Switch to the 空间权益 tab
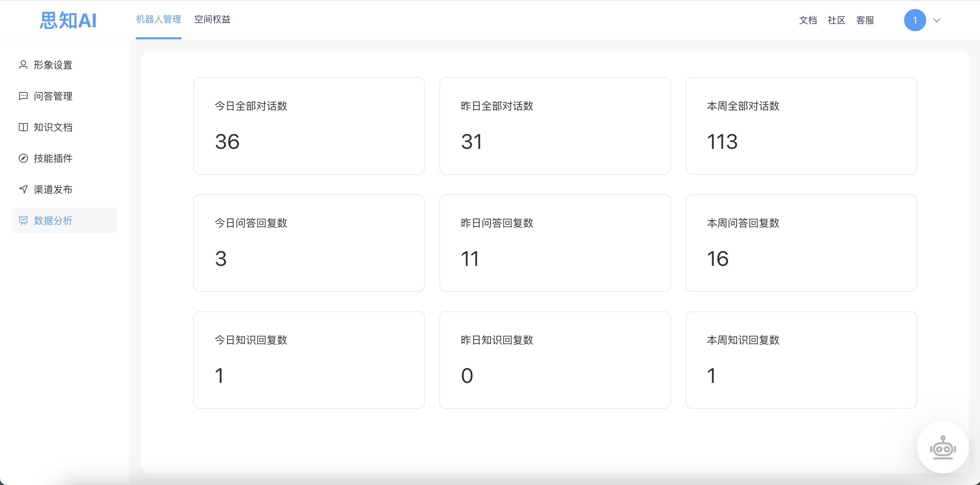 pos(212,19)
